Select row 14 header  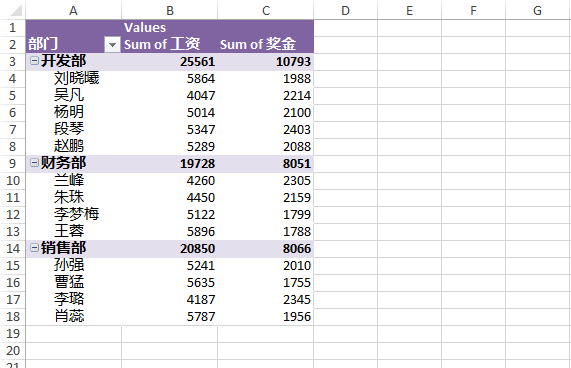tap(13, 249)
